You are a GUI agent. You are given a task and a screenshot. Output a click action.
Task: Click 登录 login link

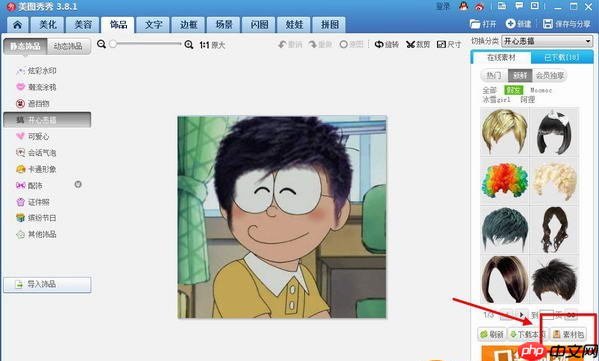[443, 6]
